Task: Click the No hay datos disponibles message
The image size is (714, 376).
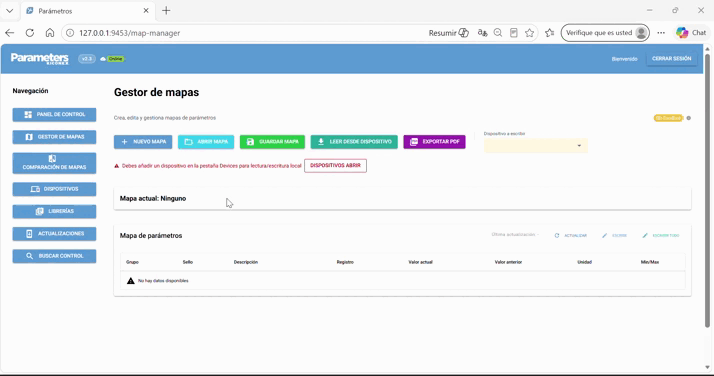Action: (x=163, y=281)
